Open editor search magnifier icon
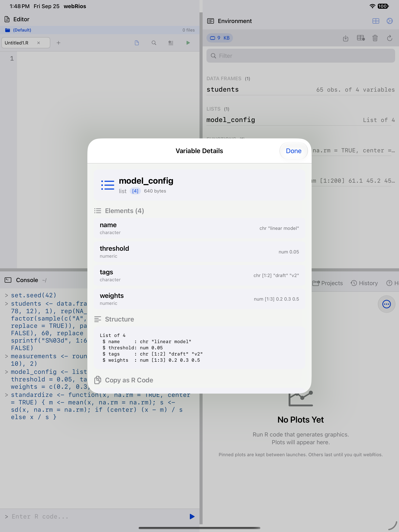399x532 pixels. pos(154,43)
